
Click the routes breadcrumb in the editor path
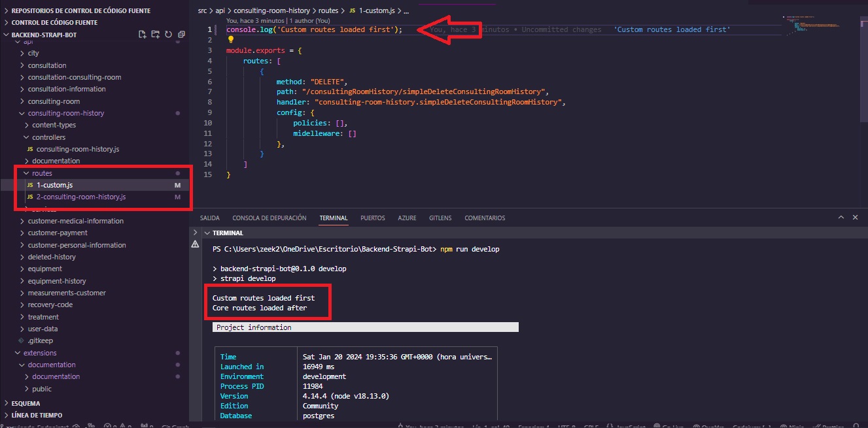coord(328,11)
